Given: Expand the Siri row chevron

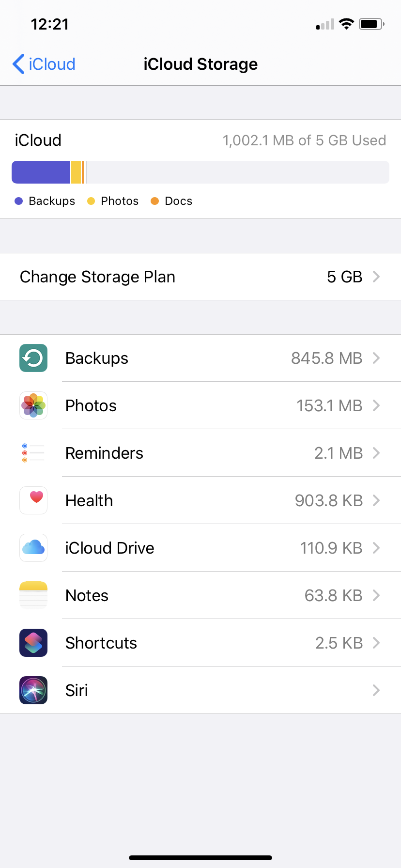Looking at the screenshot, I should (376, 690).
